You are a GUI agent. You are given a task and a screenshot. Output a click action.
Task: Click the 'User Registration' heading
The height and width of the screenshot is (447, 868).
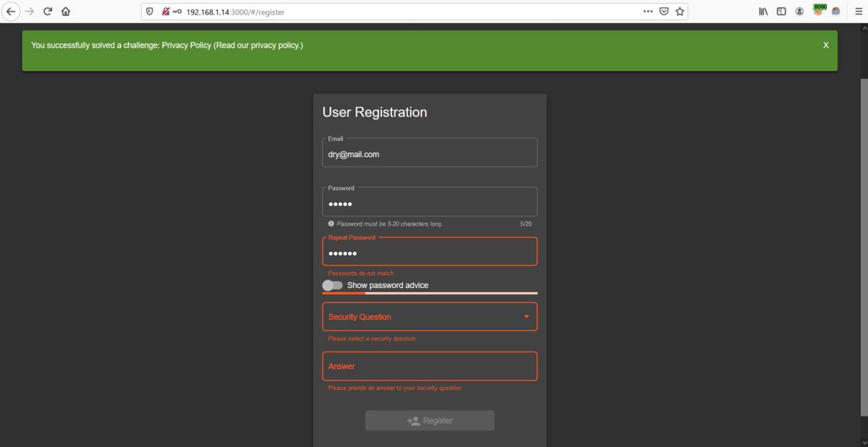[375, 112]
